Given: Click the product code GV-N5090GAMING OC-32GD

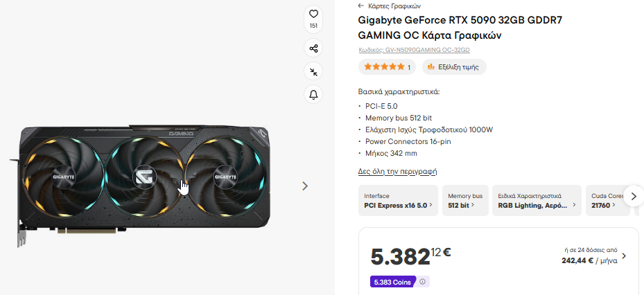Looking at the screenshot, I should tap(414, 50).
